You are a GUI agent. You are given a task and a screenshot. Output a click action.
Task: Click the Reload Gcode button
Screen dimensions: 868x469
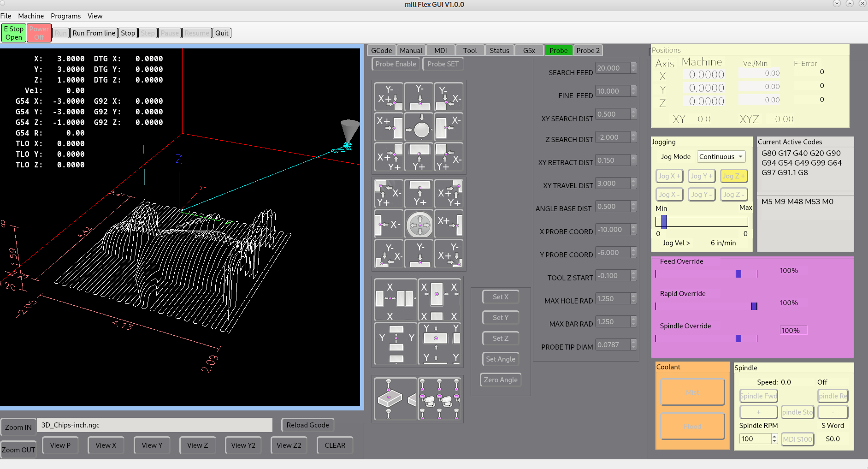(308, 425)
